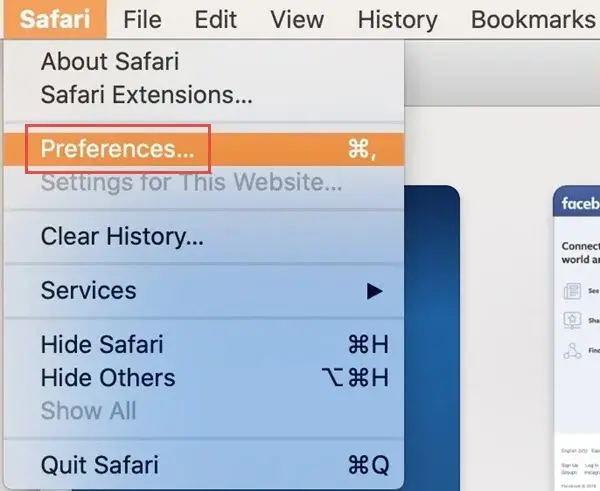Open the Edit menu
The width and height of the screenshot is (600, 491).
coord(215,19)
